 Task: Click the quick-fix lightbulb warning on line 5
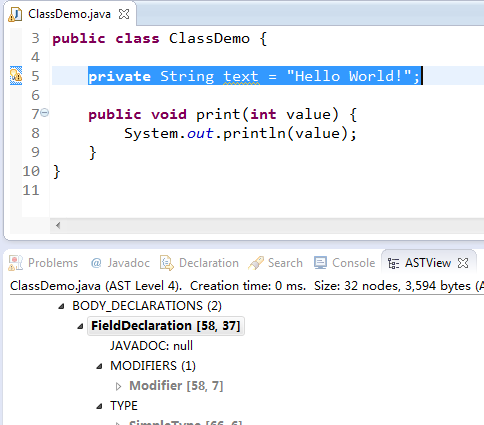[x=16, y=76]
